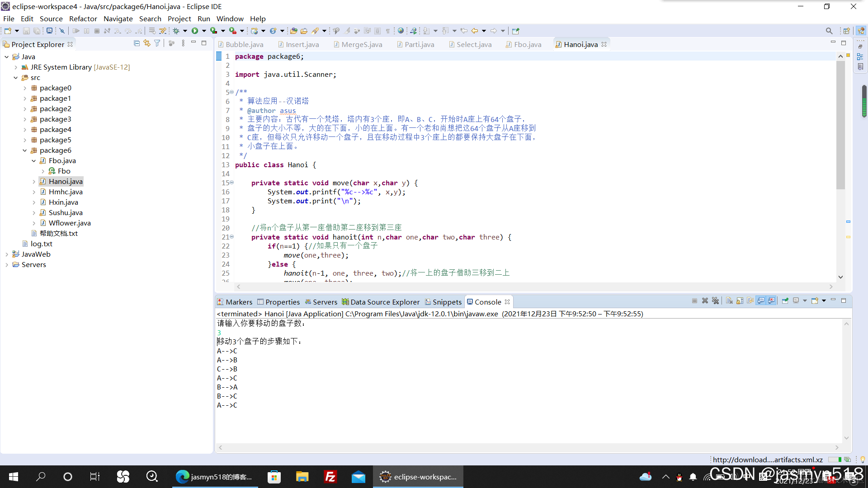Click the Open Type icon
Viewport: 868px width, 488px height.
point(294,31)
